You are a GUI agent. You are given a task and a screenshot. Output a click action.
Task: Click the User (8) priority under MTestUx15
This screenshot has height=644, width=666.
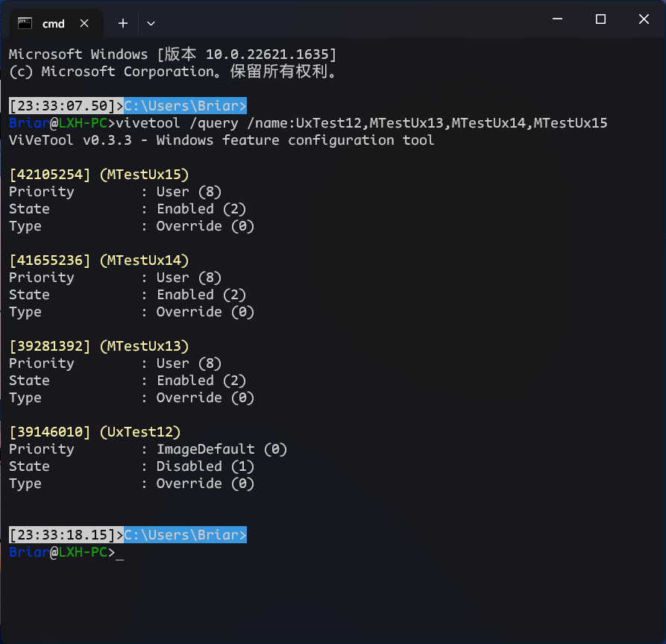pyautogui.click(x=189, y=192)
